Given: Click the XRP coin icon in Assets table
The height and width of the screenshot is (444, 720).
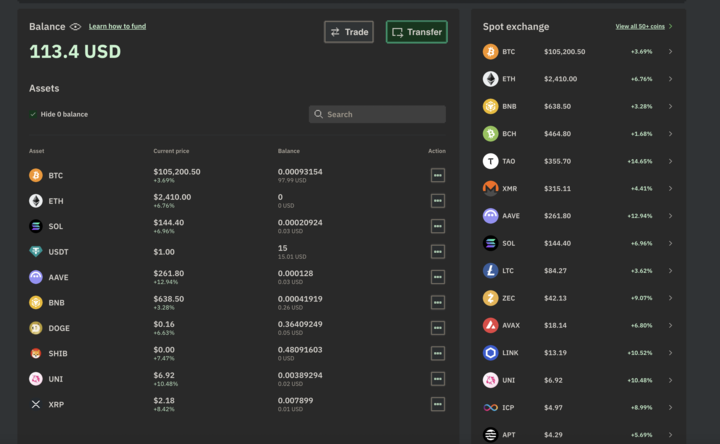Looking at the screenshot, I should point(36,404).
